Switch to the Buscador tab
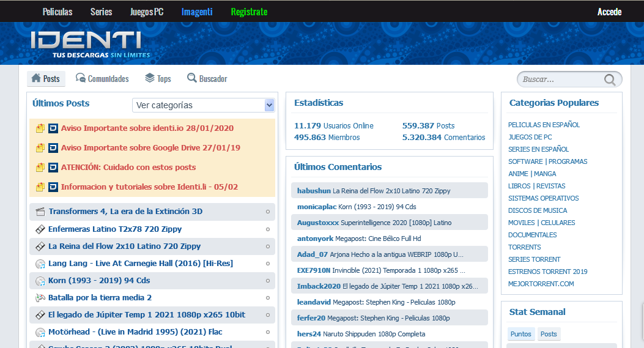This screenshot has height=348, width=644. pos(207,78)
